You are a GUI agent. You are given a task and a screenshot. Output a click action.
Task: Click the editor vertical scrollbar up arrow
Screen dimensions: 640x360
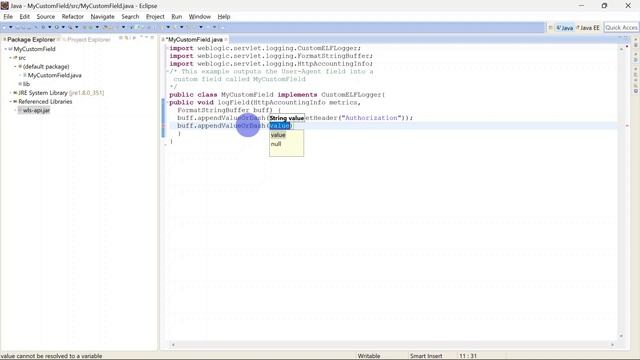pyautogui.click(x=622, y=49)
